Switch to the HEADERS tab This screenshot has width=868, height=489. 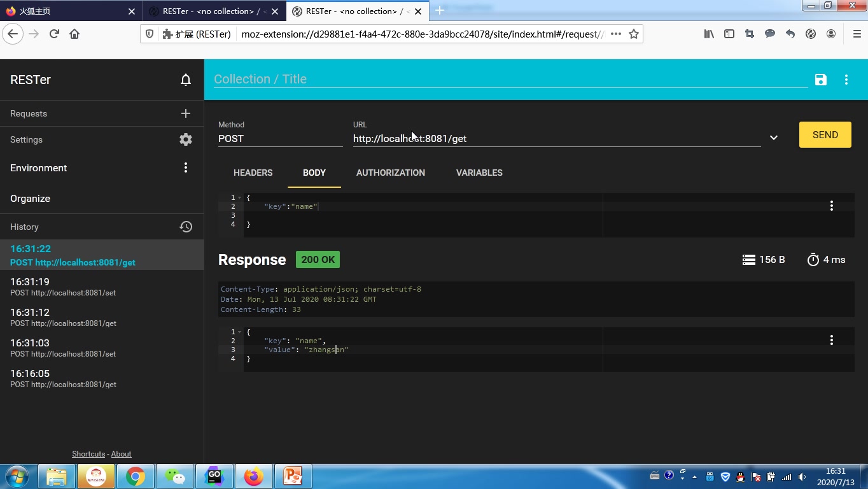(x=253, y=173)
